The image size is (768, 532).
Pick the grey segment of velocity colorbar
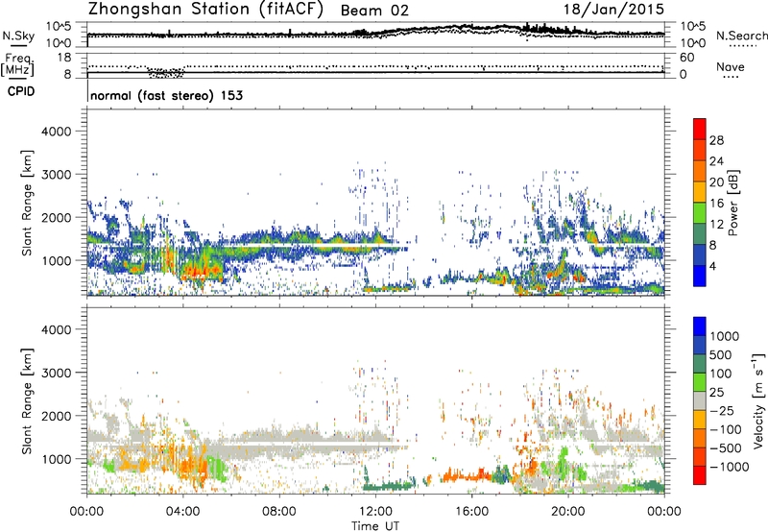click(700, 401)
